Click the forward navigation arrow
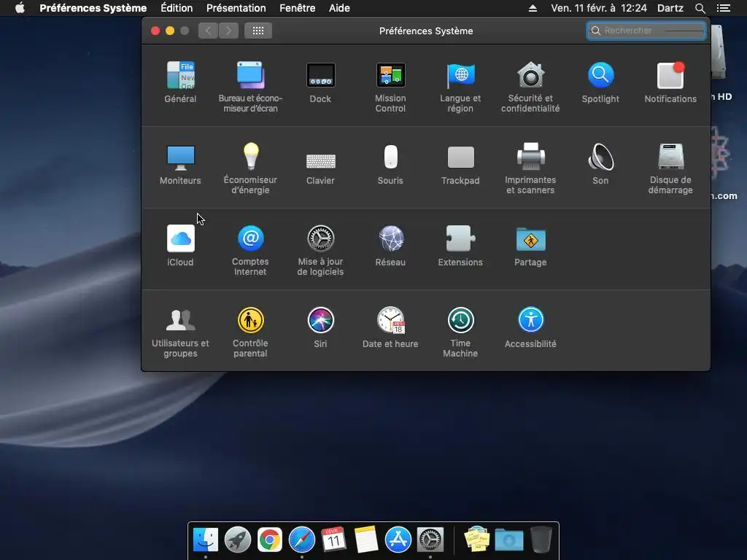747x560 pixels. 228,31
